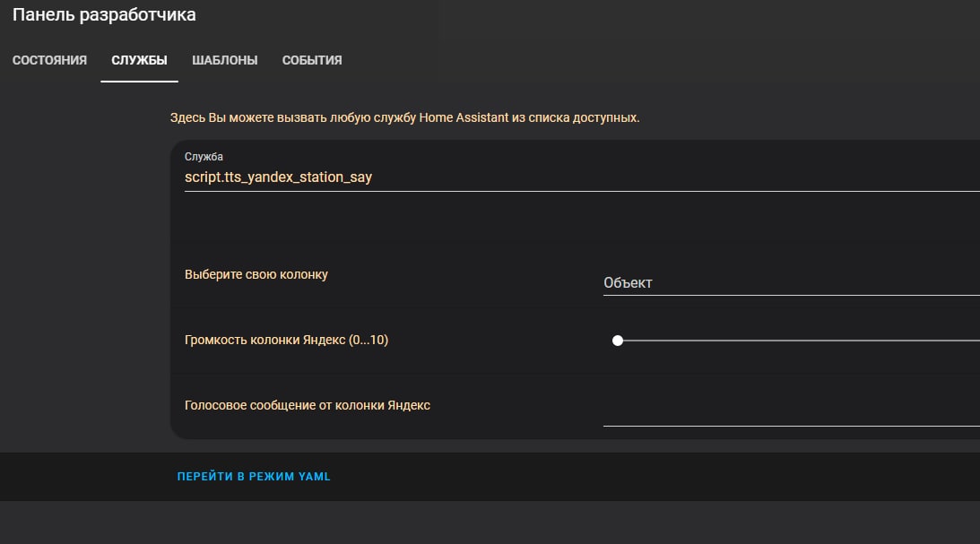
Task: Click the Панель разработчика heading
Action: [104, 15]
